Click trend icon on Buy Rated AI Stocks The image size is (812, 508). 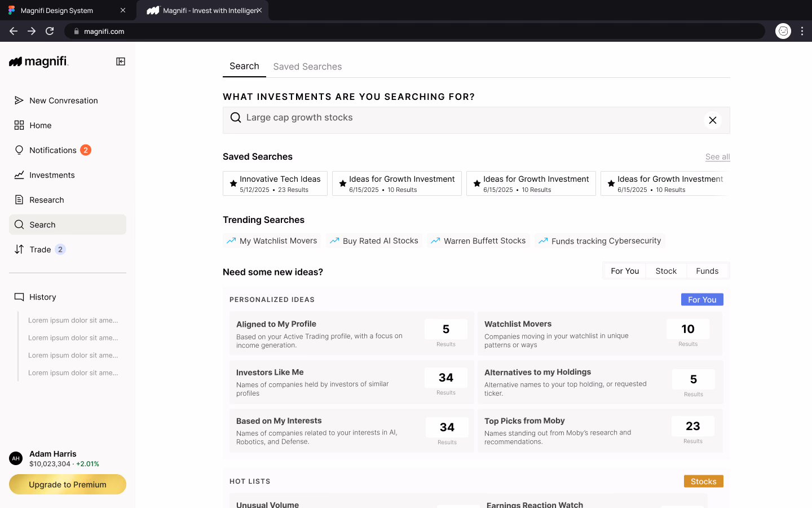pos(334,241)
